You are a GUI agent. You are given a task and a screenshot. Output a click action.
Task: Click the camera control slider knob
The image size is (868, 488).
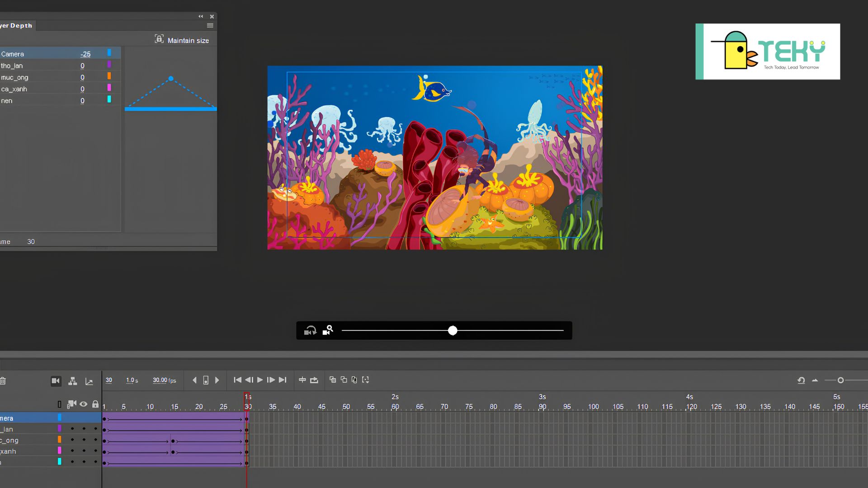coord(453,331)
